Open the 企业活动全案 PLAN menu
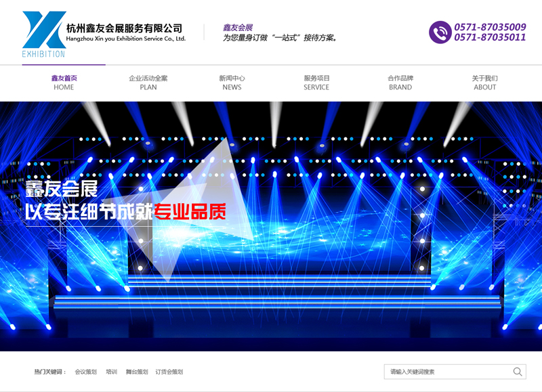Viewport: 542px width, 392px height. click(148, 83)
